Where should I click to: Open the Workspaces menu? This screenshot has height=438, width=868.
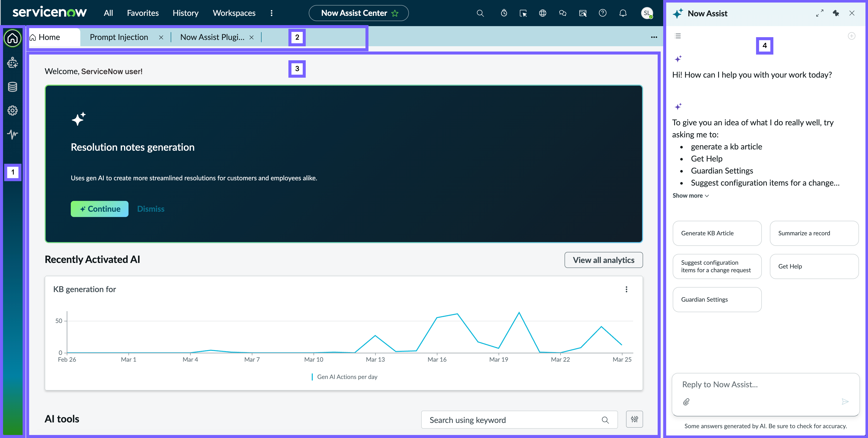(x=234, y=13)
